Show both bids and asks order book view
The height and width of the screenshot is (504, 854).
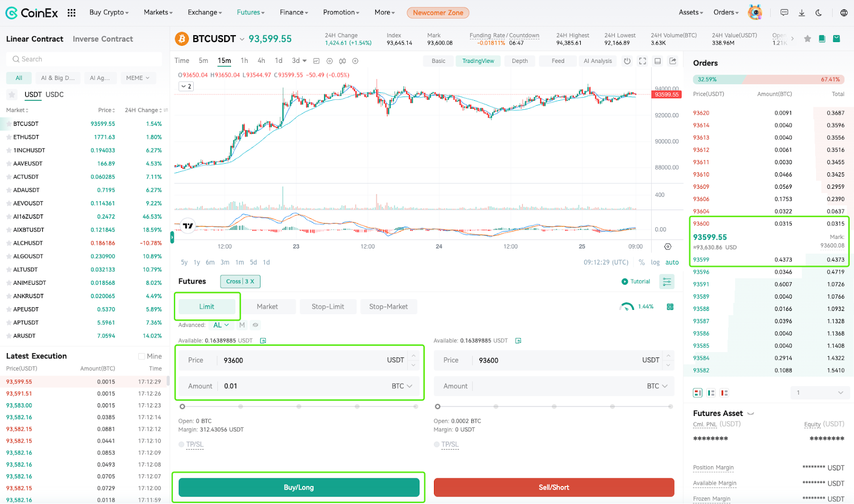tap(698, 393)
